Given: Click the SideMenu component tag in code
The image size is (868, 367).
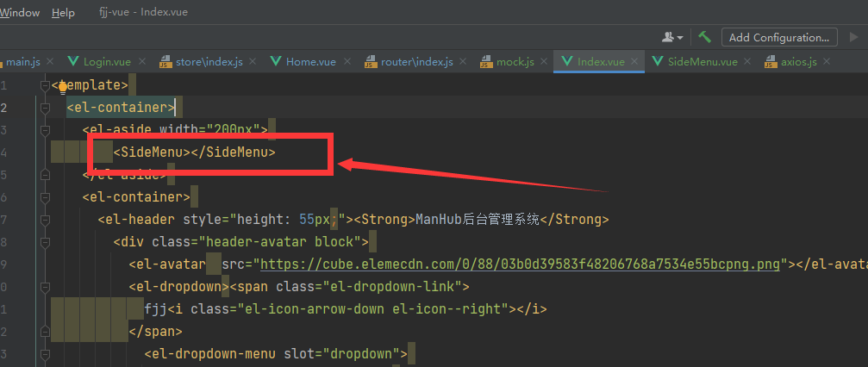Looking at the screenshot, I should [194, 152].
